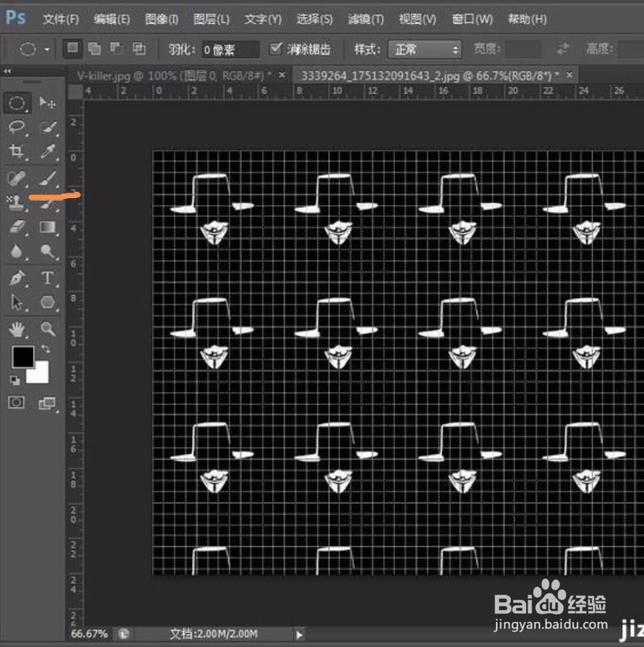Screen dimensions: 644x647
Task: Select the Brush tool
Action: click(48, 178)
